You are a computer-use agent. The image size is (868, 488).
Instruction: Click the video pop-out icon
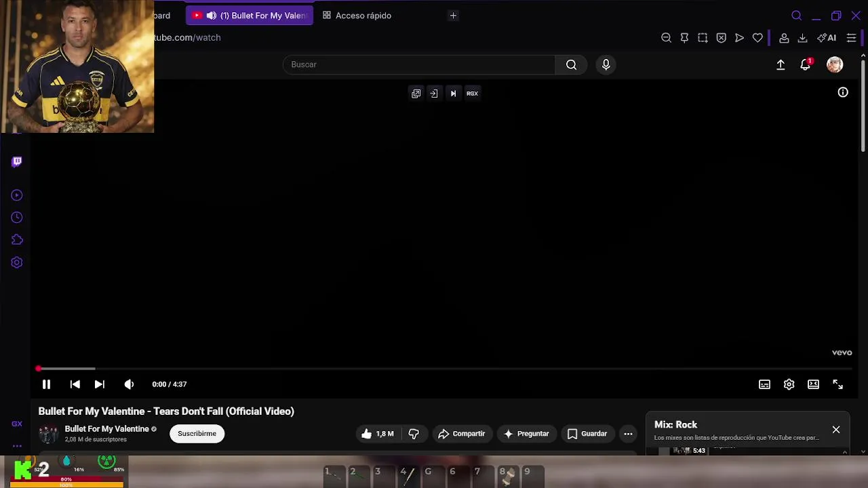pyautogui.click(x=416, y=94)
